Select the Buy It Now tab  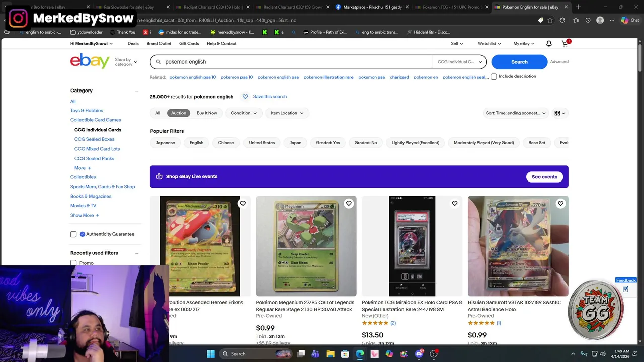pos(207,113)
